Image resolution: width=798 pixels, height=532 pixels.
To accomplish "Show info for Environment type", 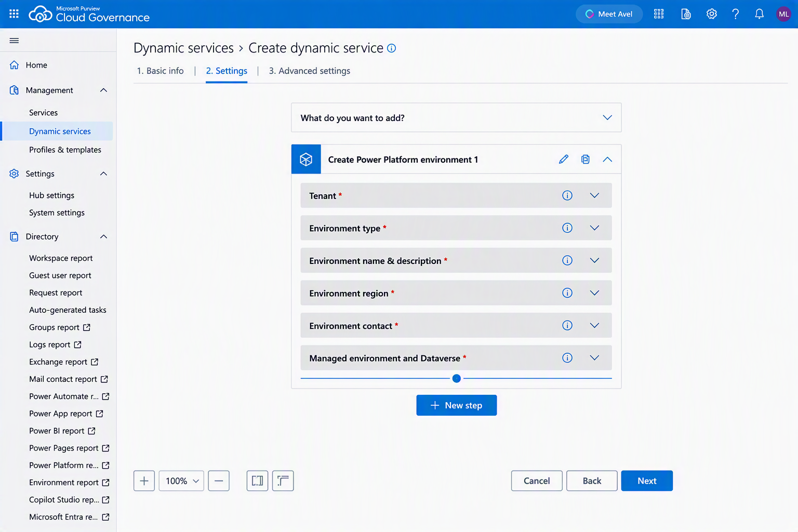I will pos(567,228).
